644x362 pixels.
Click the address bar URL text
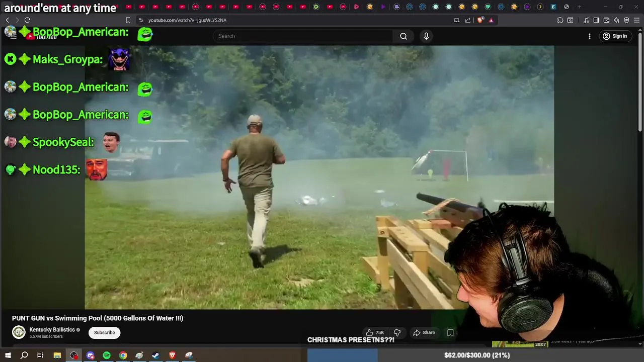point(187,20)
